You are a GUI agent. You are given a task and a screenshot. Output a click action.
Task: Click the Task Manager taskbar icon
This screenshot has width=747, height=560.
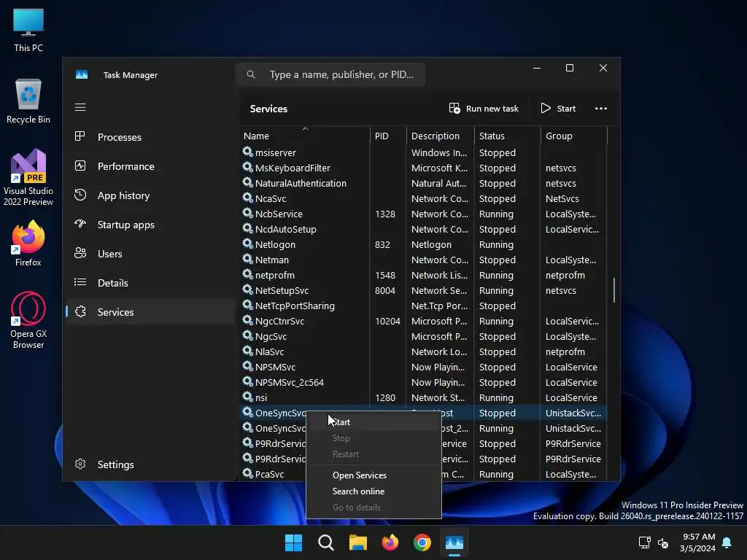(x=454, y=542)
